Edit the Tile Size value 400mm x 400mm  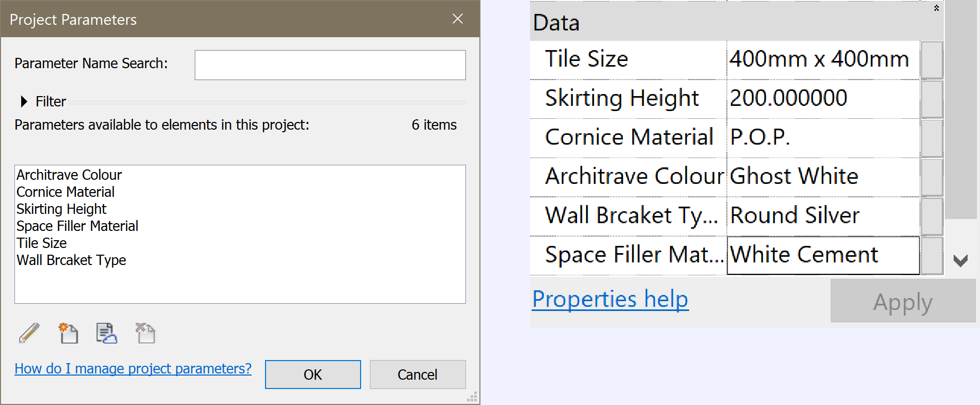823,59
